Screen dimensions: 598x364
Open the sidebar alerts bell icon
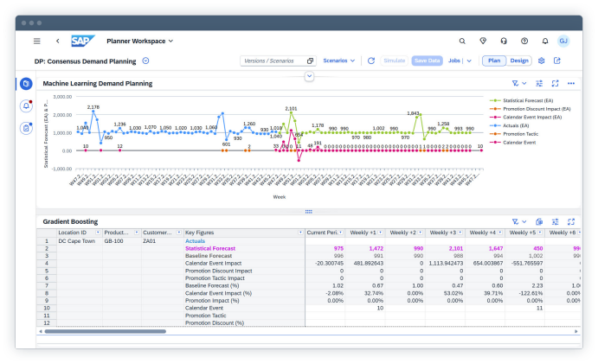click(x=26, y=105)
